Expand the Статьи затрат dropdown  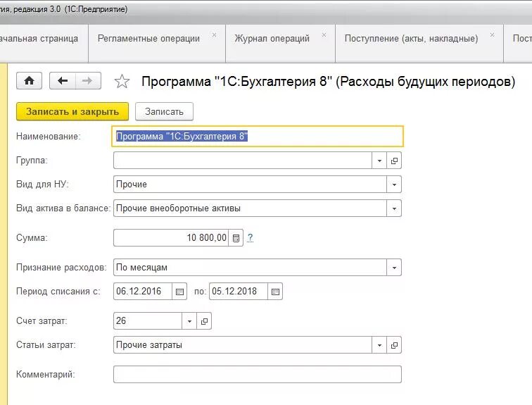coord(379,345)
